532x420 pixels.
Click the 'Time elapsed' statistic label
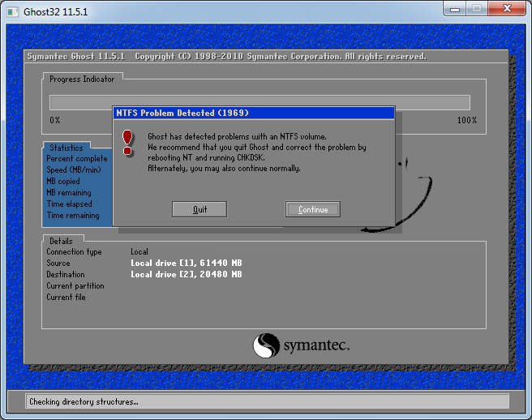(x=69, y=204)
